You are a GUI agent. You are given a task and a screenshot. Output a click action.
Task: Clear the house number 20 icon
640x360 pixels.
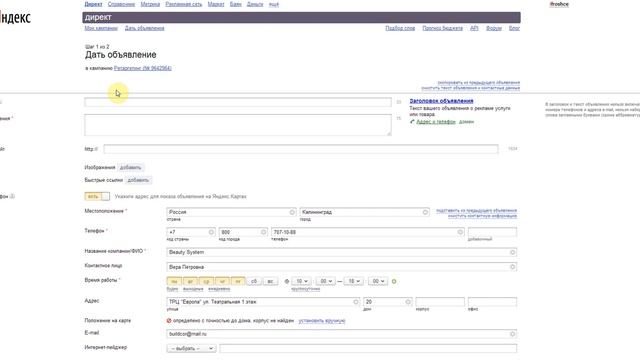[x=408, y=302]
